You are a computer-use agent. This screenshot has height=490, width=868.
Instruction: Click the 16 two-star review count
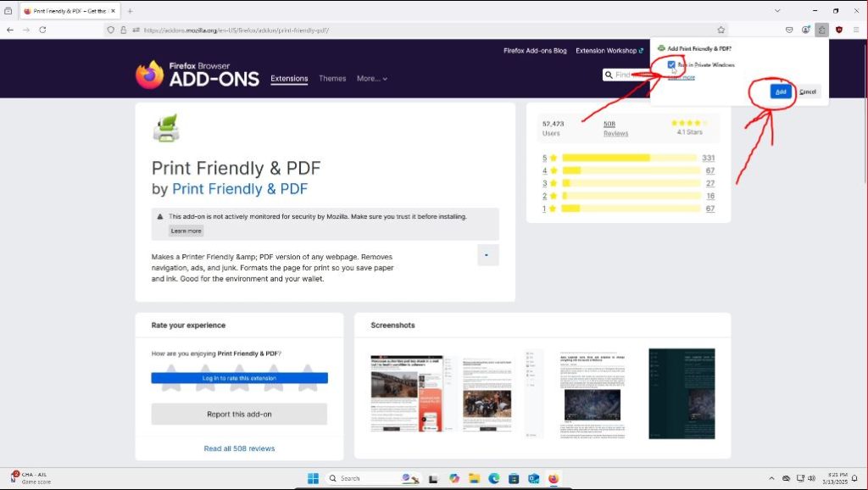pos(710,196)
